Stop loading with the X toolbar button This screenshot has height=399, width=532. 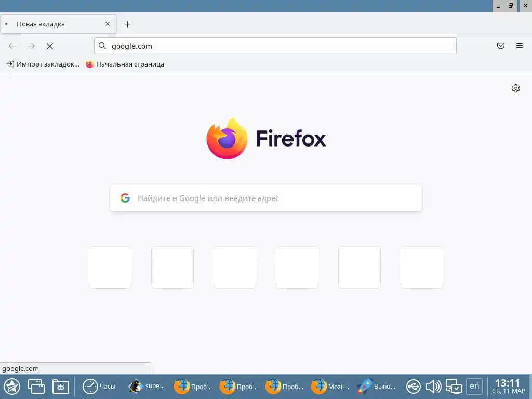click(x=50, y=46)
